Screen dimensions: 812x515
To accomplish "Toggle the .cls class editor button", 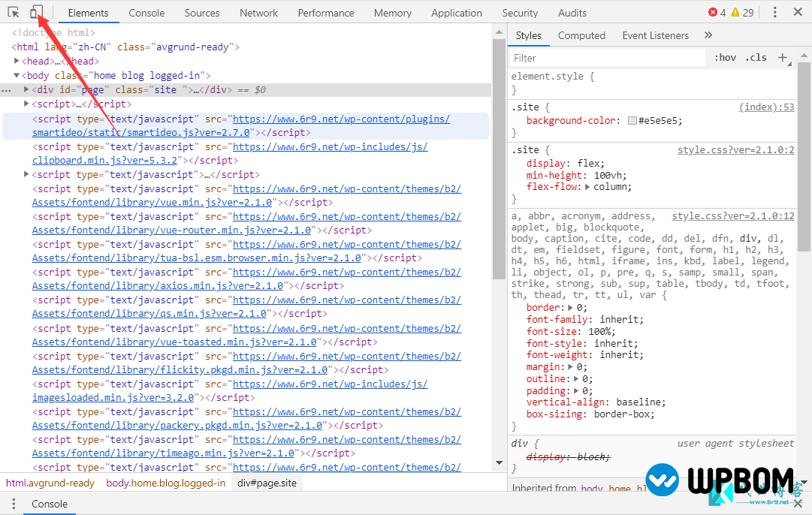I will 756,58.
